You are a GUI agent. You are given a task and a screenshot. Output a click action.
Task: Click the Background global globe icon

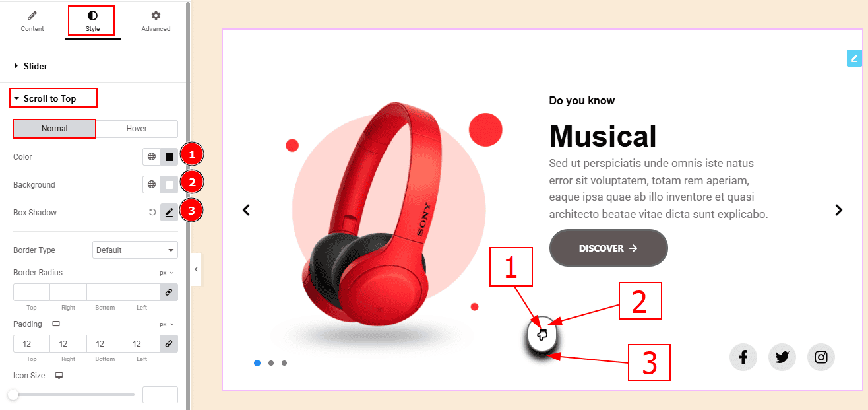pos(152,185)
